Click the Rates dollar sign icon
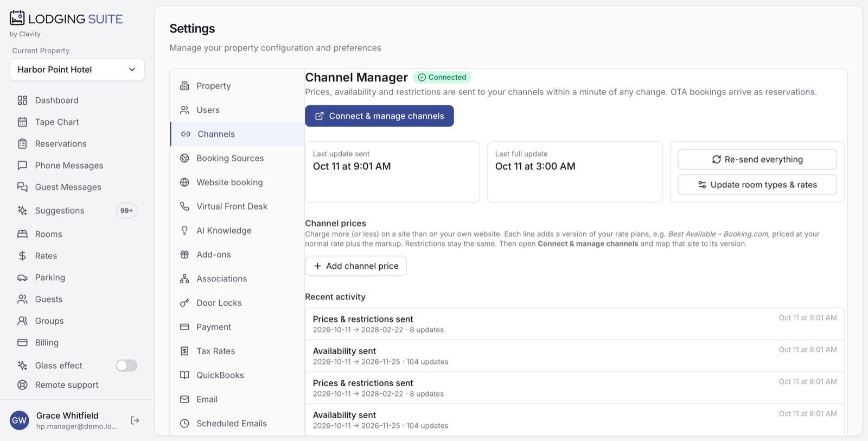This screenshot has width=868, height=441. pyautogui.click(x=22, y=256)
